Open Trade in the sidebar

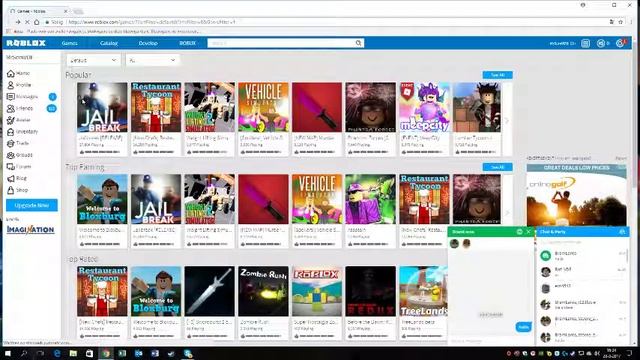click(x=18, y=143)
